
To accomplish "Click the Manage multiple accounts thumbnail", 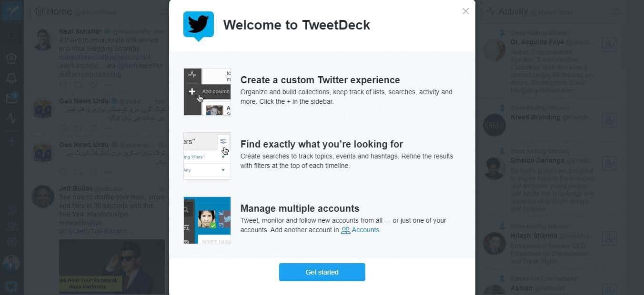I will coord(207,220).
